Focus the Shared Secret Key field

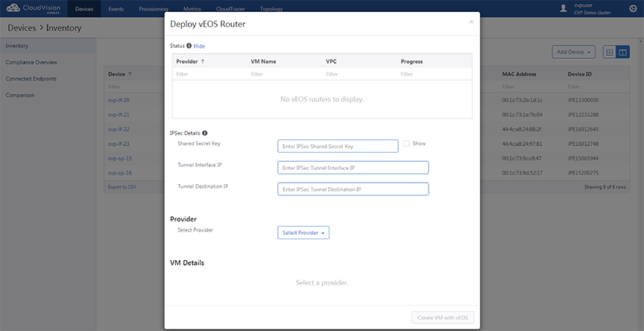click(338, 146)
